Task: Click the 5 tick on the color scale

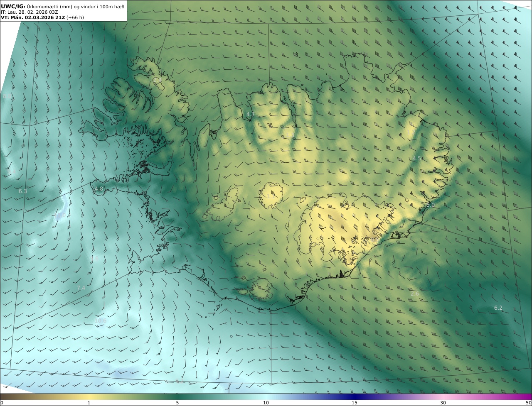Action: [177, 403]
